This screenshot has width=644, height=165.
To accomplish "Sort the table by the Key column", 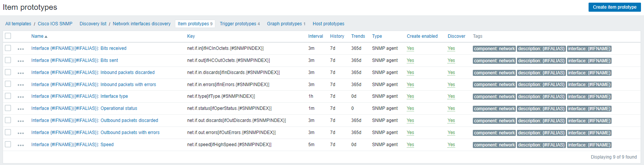I will click(x=191, y=36).
